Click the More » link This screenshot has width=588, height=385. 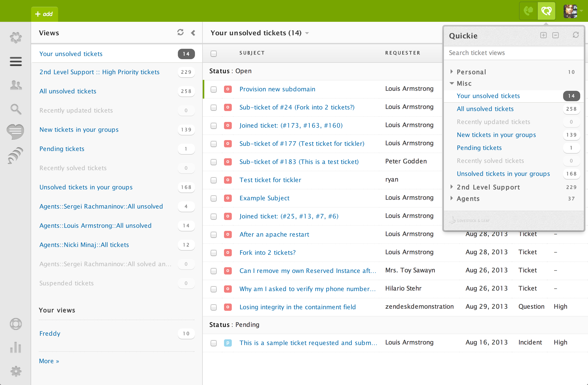tap(49, 361)
